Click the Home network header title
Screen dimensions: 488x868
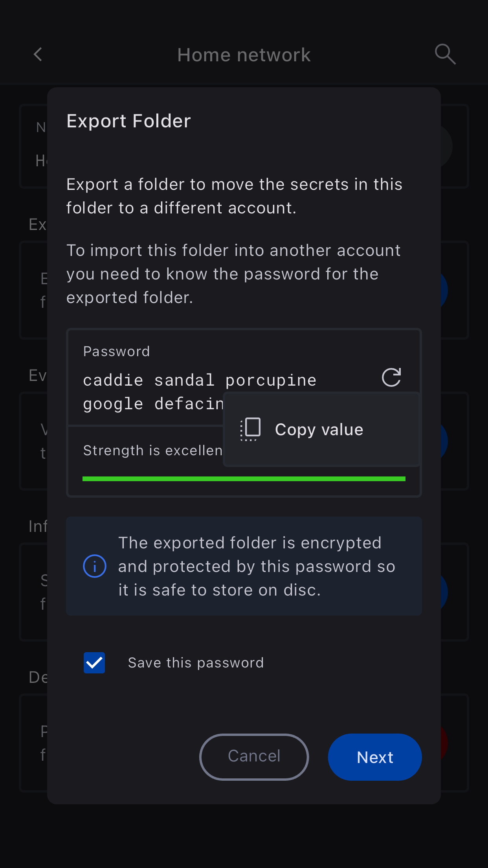[x=244, y=55]
